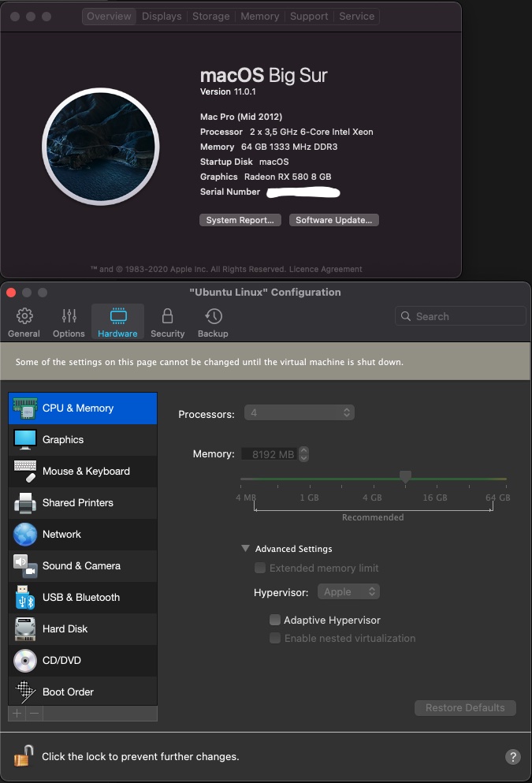This screenshot has width=532, height=783.
Task: Click the Sound & Camera icon
Action: coord(25,566)
